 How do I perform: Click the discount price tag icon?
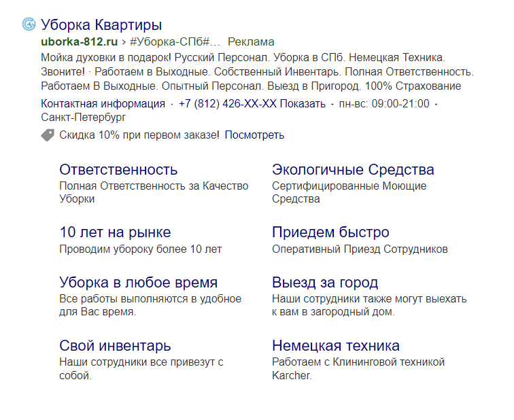coord(48,135)
